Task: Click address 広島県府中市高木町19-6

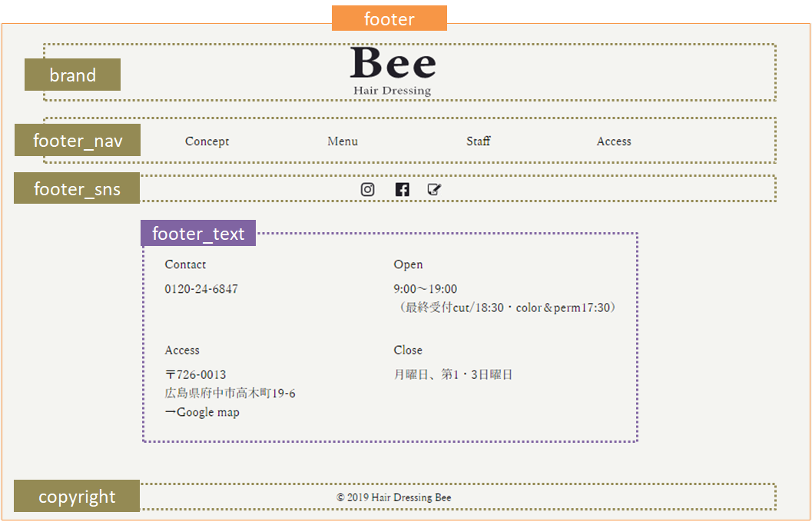Action: pos(230,394)
